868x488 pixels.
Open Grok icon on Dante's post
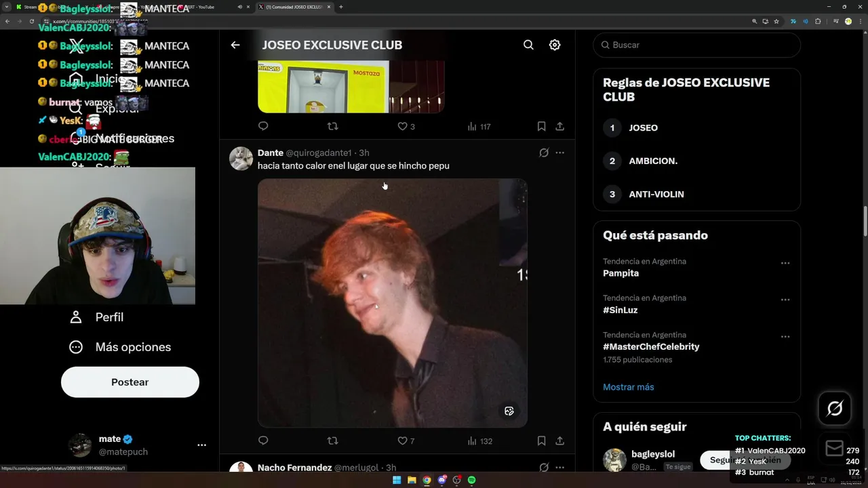pyautogui.click(x=544, y=152)
